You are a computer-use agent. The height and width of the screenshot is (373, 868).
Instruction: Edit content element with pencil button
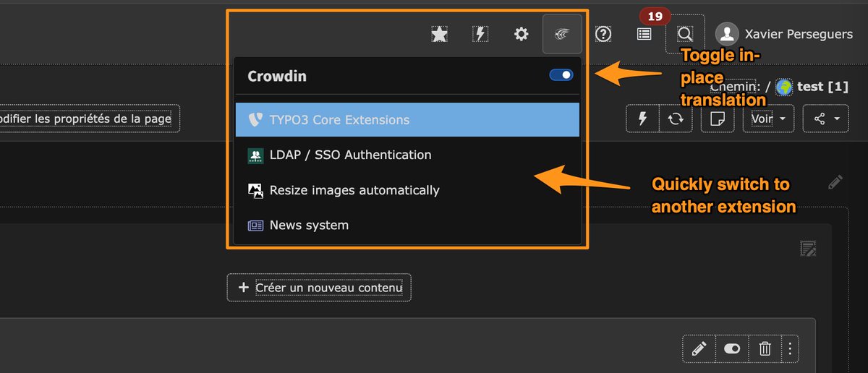point(699,349)
